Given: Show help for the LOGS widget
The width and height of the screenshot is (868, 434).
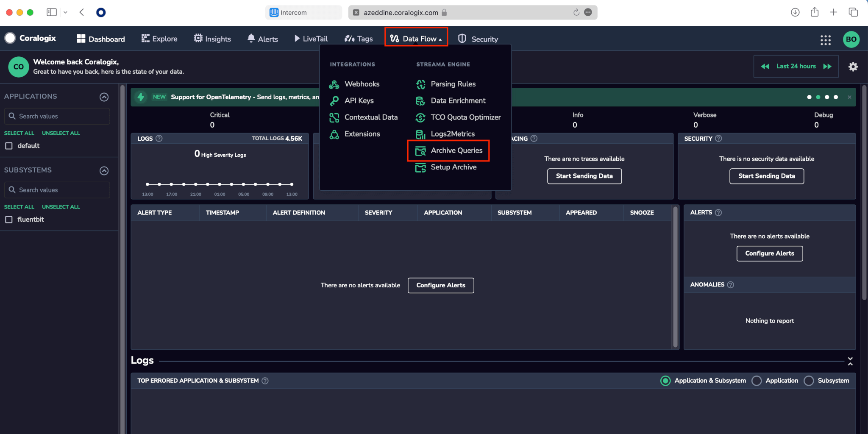Looking at the screenshot, I should click(159, 139).
